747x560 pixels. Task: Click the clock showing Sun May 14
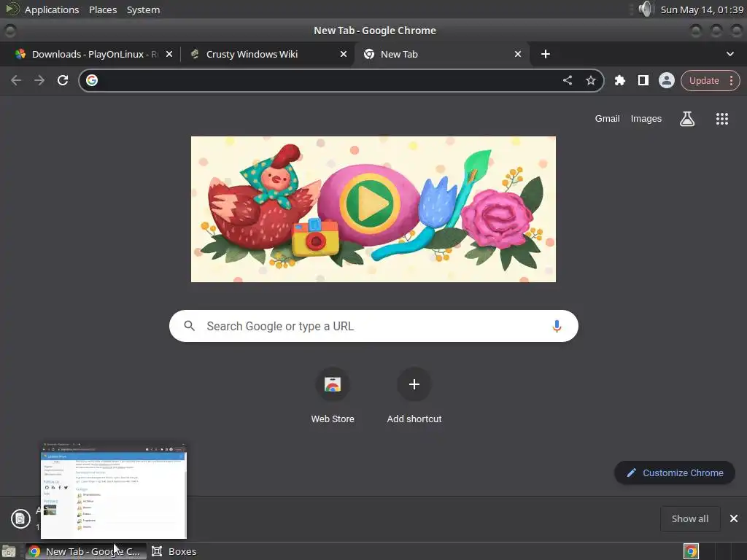702,9
